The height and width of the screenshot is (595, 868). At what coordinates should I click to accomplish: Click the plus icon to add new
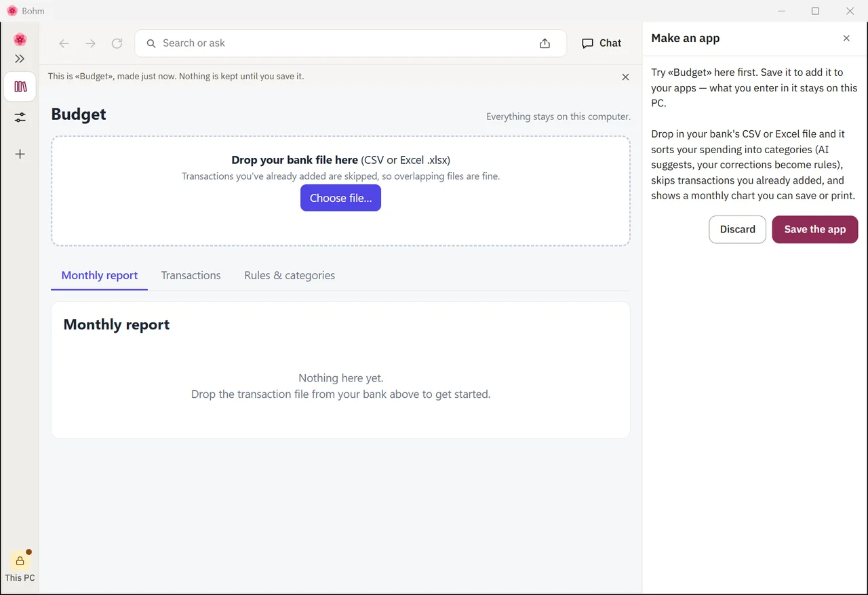(20, 154)
